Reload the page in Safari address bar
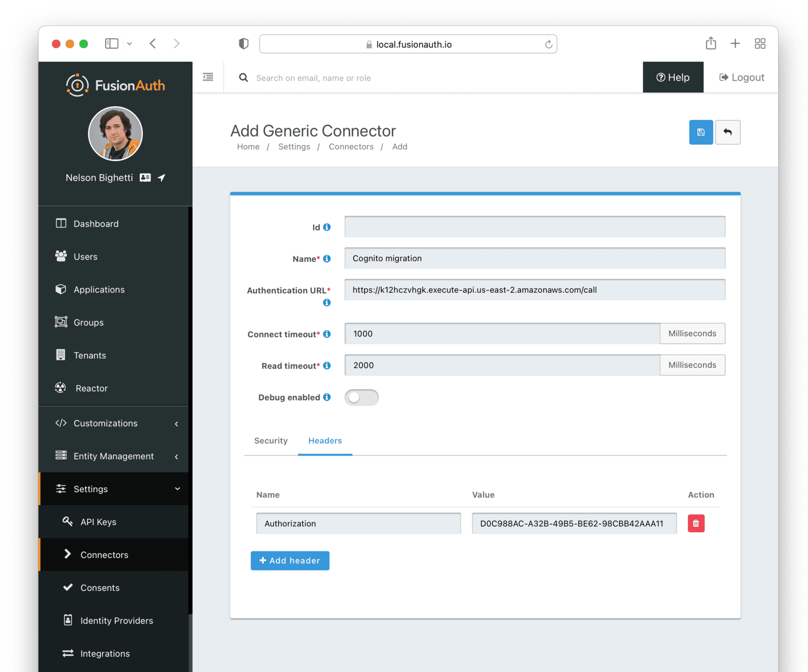Screen dimensions: 808x672 (x=548, y=44)
